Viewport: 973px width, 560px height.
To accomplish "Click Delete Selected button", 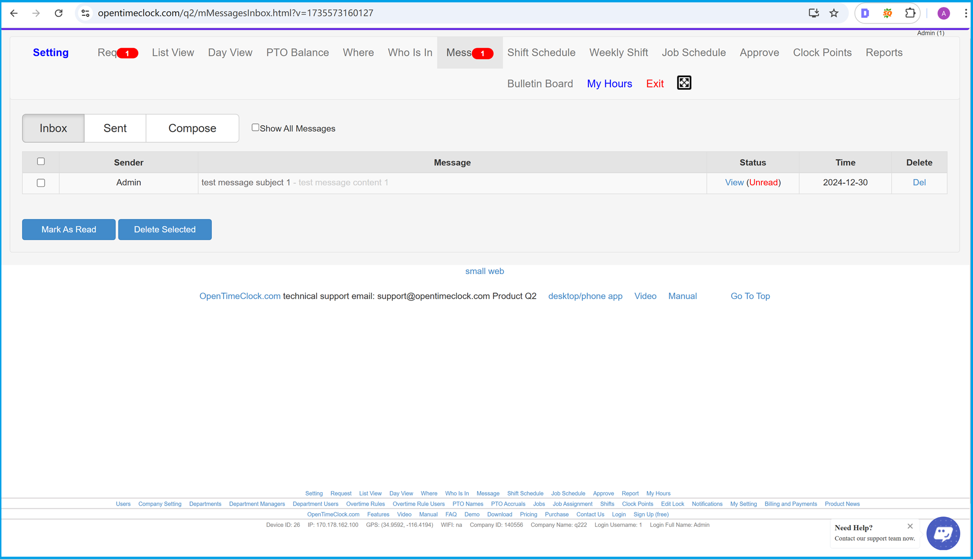I will point(164,229).
